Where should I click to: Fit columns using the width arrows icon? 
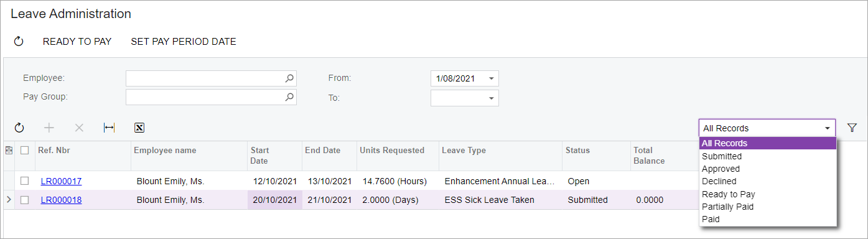(109, 128)
